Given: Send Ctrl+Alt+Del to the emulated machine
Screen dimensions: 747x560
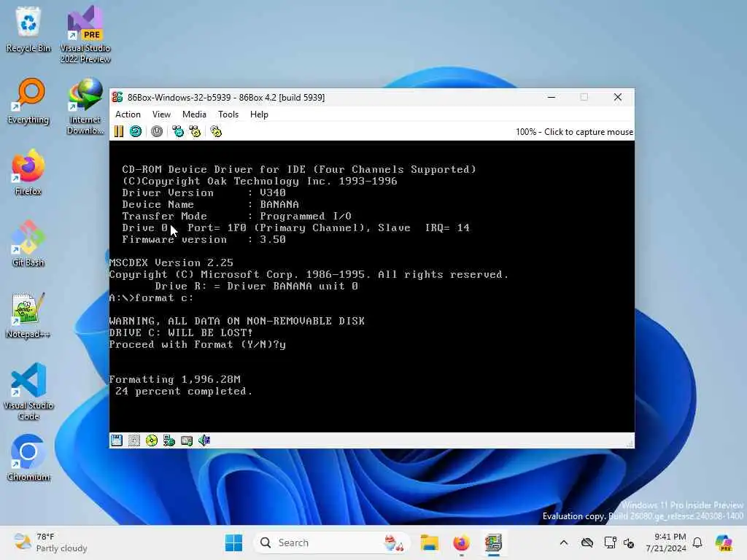Looking at the screenshot, I should click(x=178, y=131).
